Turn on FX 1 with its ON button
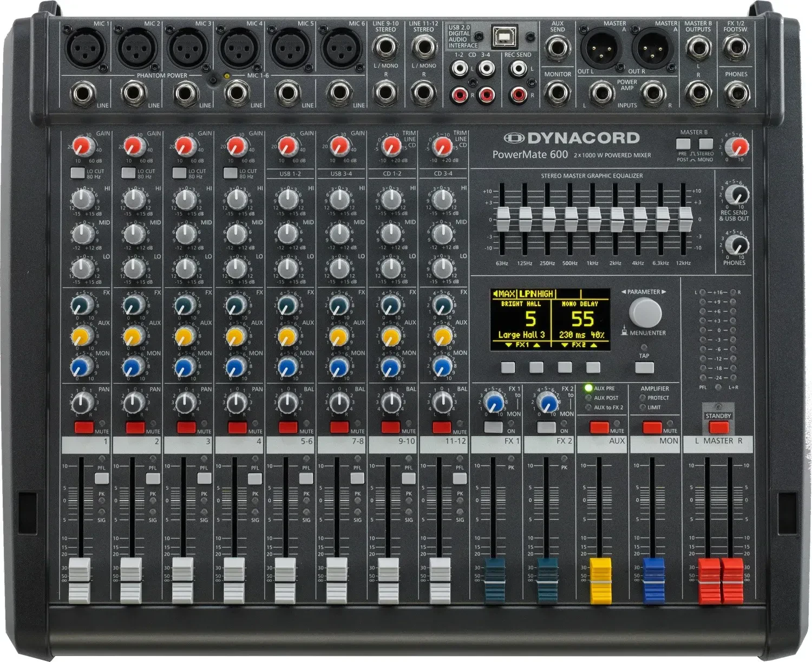 (494, 427)
